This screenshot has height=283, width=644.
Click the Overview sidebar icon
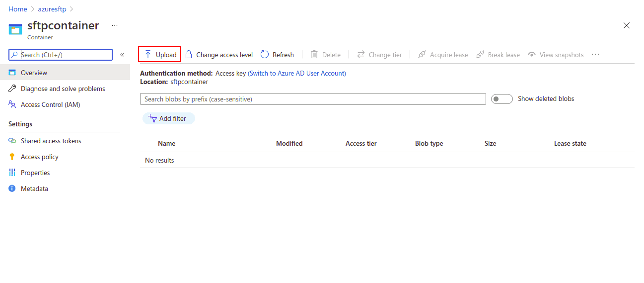pyautogui.click(x=12, y=73)
